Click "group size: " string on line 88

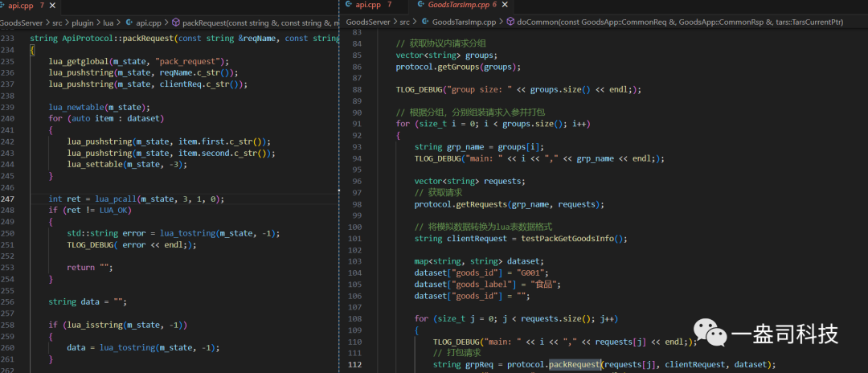pyautogui.click(x=477, y=90)
